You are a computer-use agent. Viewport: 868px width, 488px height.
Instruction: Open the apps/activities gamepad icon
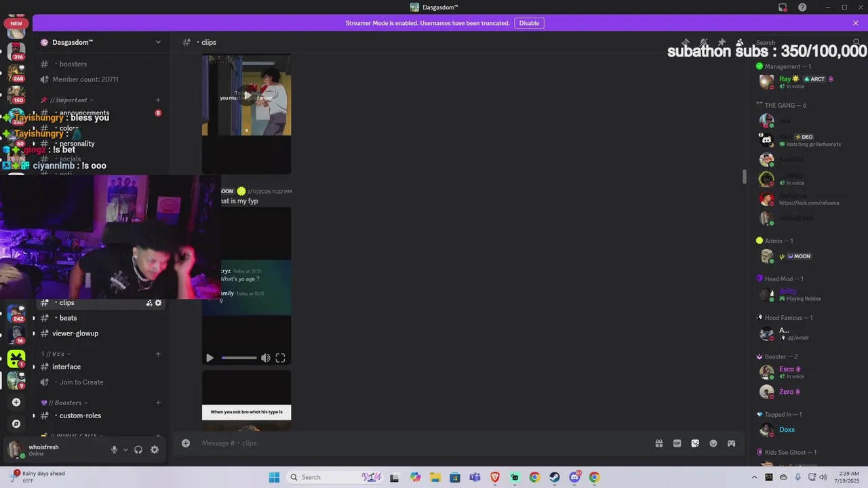pyautogui.click(x=732, y=443)
